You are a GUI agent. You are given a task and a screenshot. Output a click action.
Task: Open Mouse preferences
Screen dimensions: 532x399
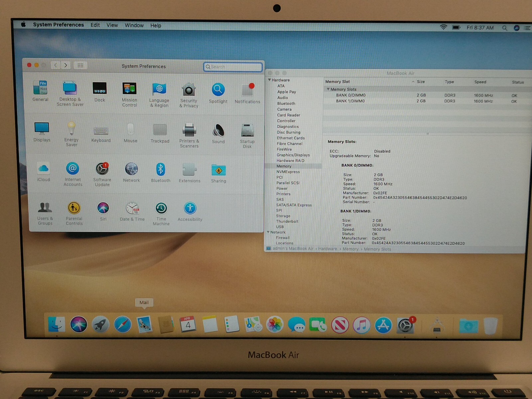click(x=131, y=133)
